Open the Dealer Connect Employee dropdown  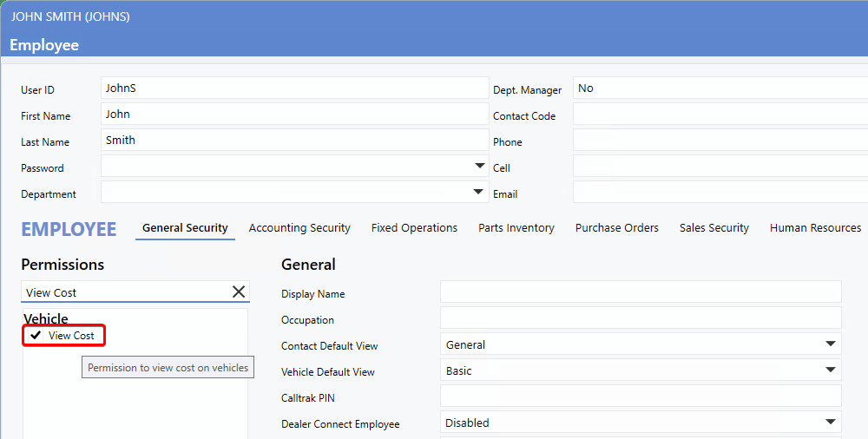(831, 423)
